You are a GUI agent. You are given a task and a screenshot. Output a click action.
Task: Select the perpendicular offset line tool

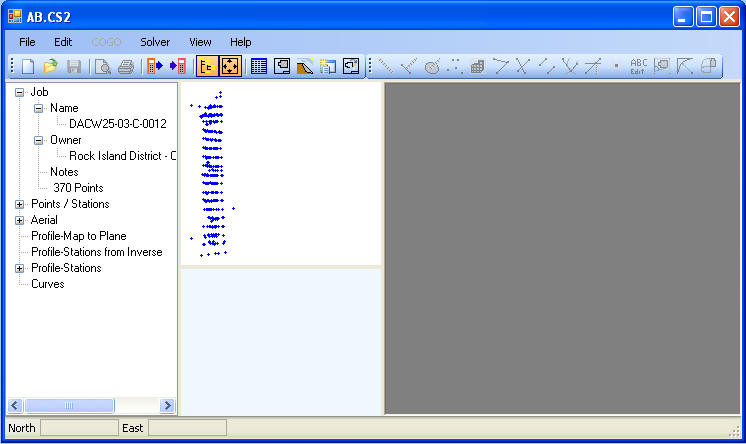409,66
